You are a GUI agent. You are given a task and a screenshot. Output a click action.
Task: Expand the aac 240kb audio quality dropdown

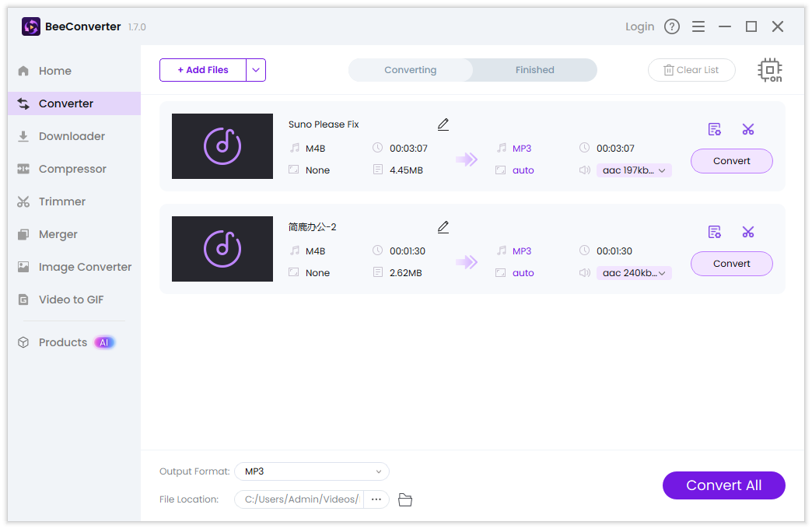(634, 273)
